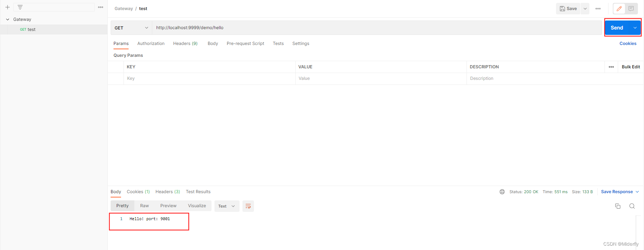
Task: Open sidebar more options ellipsis
Action: 101,7
